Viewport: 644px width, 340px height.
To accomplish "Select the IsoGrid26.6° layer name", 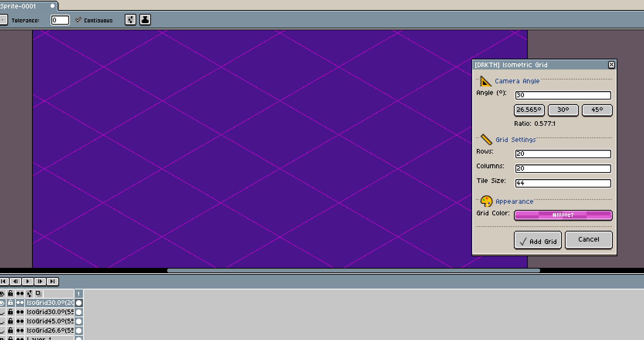I will click(50, 330).
